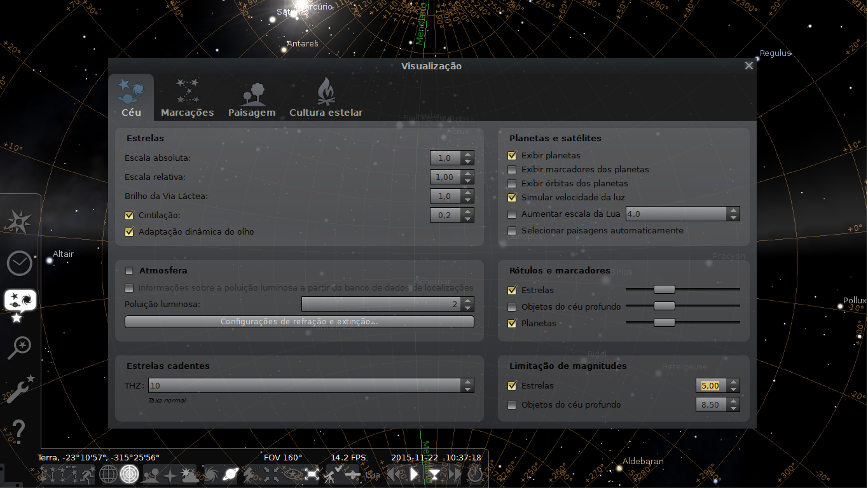Toggle planet labels Saturn icon

[x=230, y=474]
